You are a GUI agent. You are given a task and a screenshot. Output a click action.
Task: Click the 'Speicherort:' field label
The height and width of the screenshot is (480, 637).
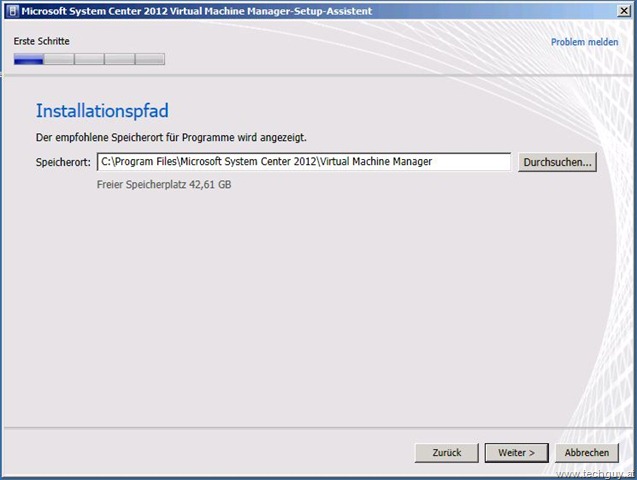click(x=63, y=162)
